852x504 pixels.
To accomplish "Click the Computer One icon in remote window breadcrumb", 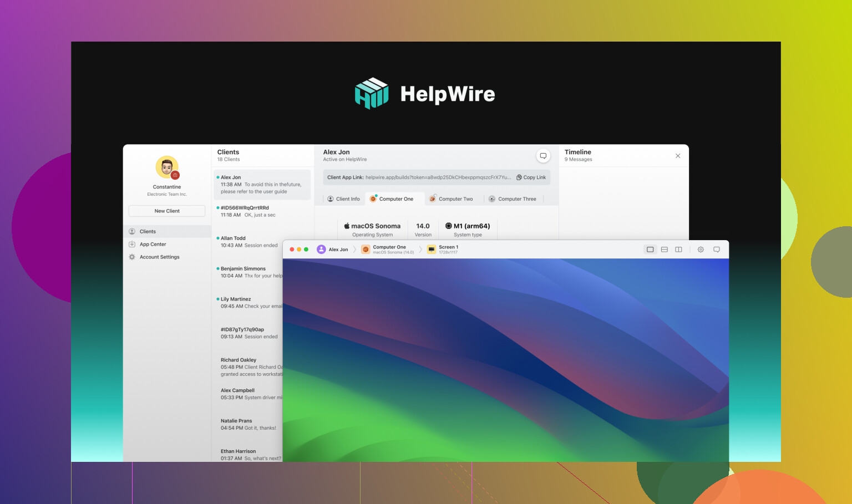I will pyautogui.click(x=366, y=250).
